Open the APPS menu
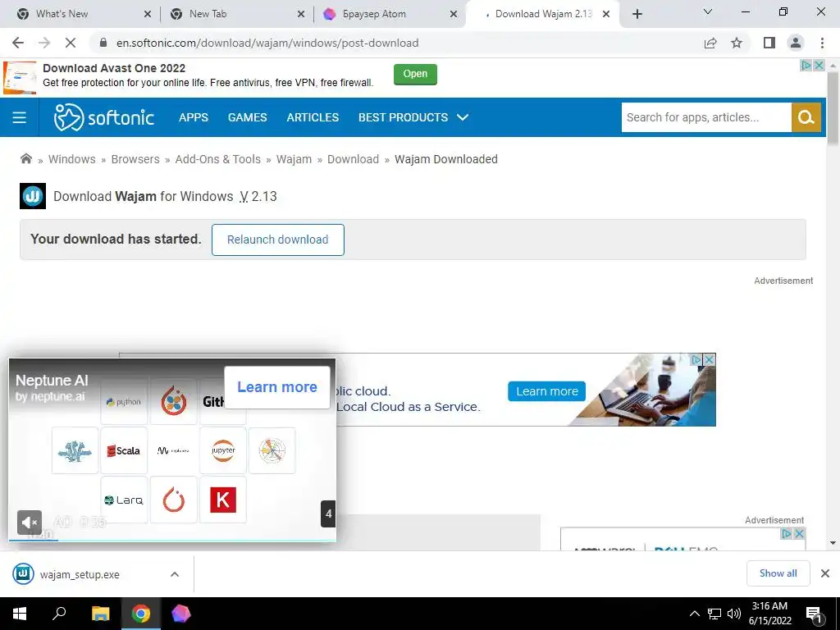840x630 pixels. [194, 117]
